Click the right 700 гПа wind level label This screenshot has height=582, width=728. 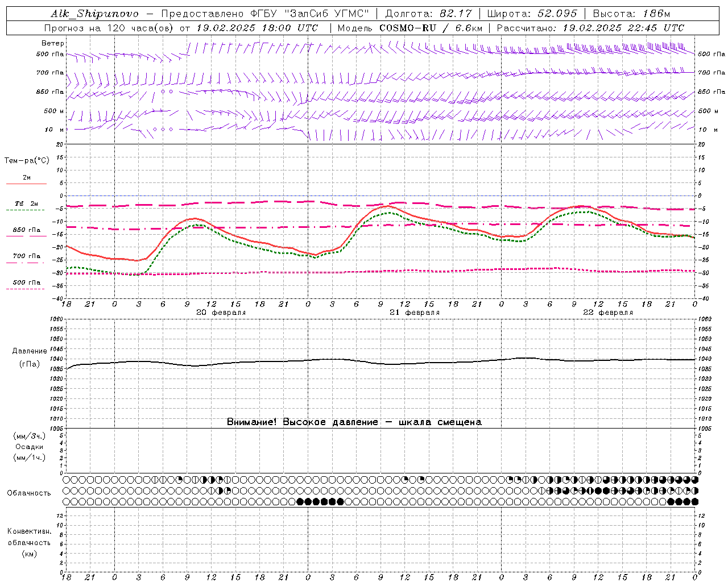712,73
